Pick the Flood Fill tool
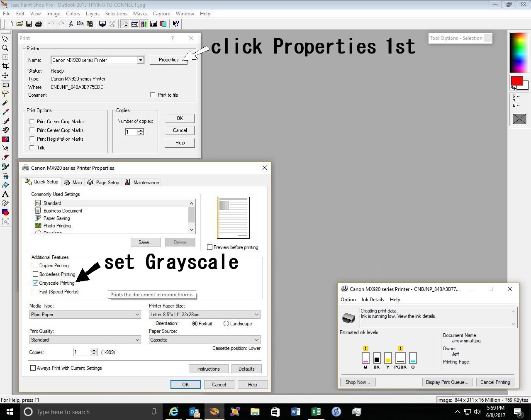531x420 pixels. click(x=5, y=185)
